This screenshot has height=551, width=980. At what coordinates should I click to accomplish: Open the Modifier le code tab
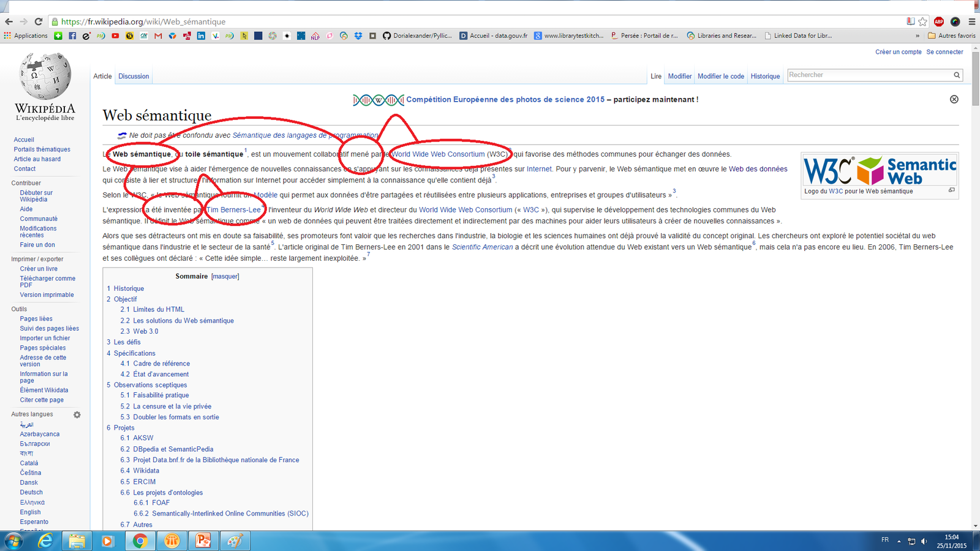coord(721,77)
